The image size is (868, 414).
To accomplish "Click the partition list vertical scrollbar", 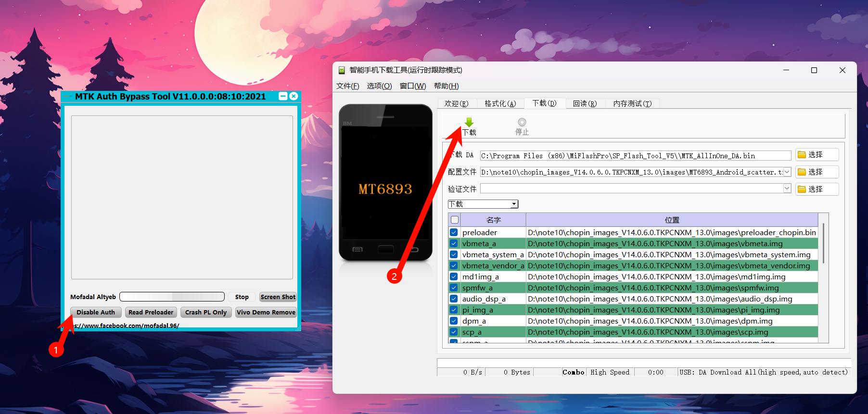I will 823,243.
